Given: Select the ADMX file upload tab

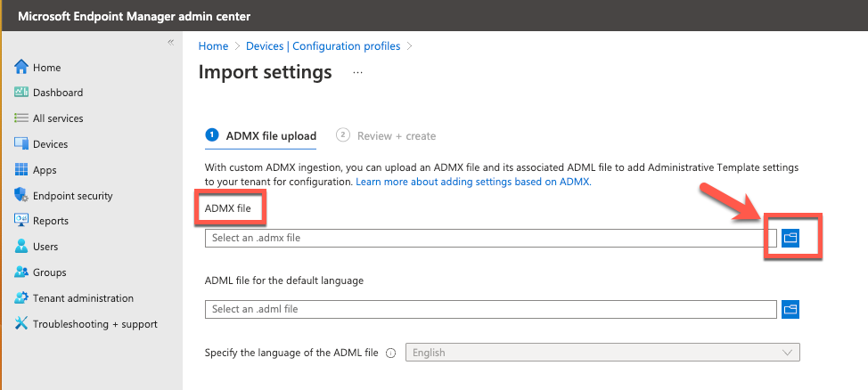Looking at the screenshot, I should [x=261, y=135].
